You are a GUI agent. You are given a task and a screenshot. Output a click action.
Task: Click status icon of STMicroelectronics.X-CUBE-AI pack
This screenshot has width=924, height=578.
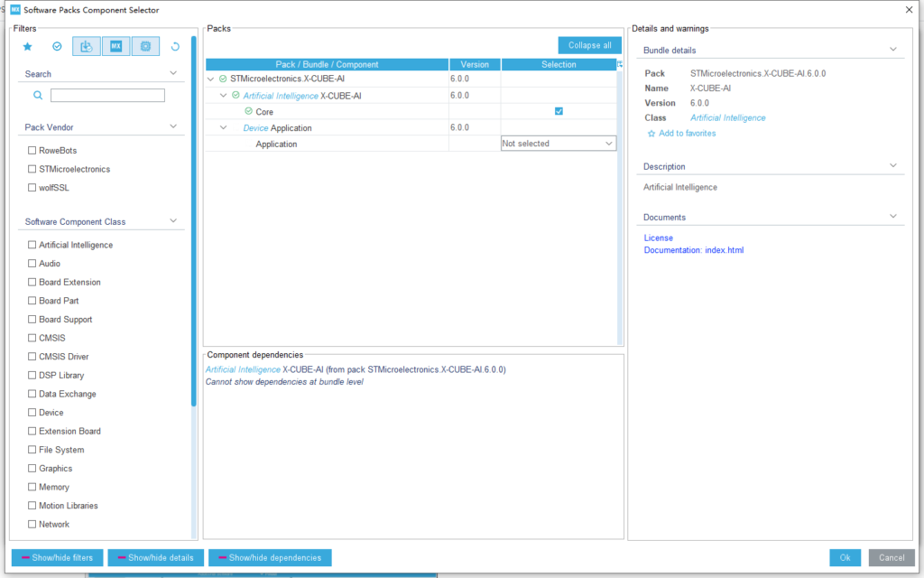coord(223,79)
